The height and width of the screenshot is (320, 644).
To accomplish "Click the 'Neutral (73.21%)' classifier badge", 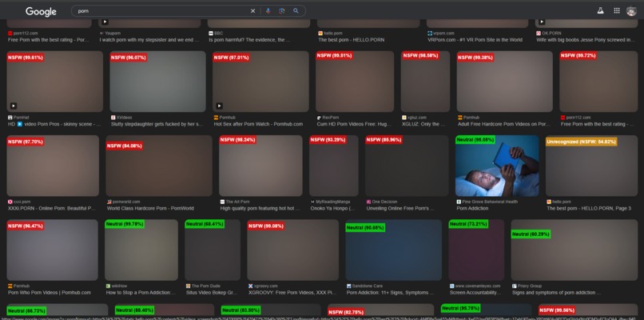I will tap(468, 224).
